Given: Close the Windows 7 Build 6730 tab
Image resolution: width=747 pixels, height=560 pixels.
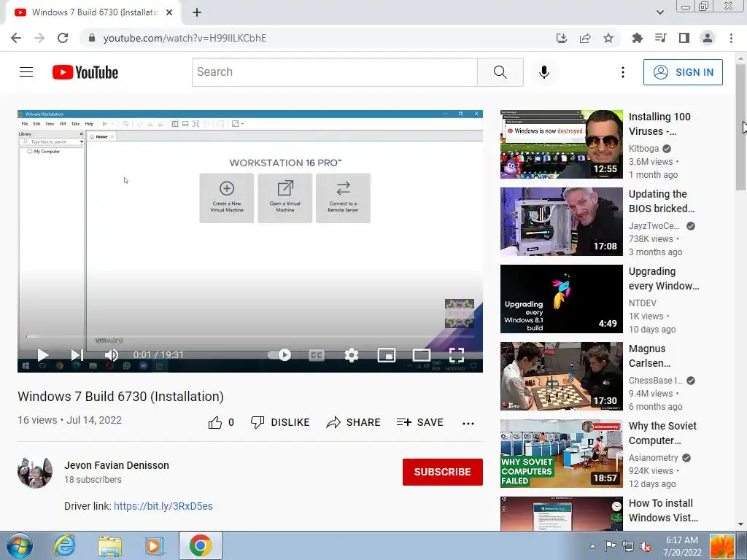Looking at the screenshot, I should pos(169,12).
